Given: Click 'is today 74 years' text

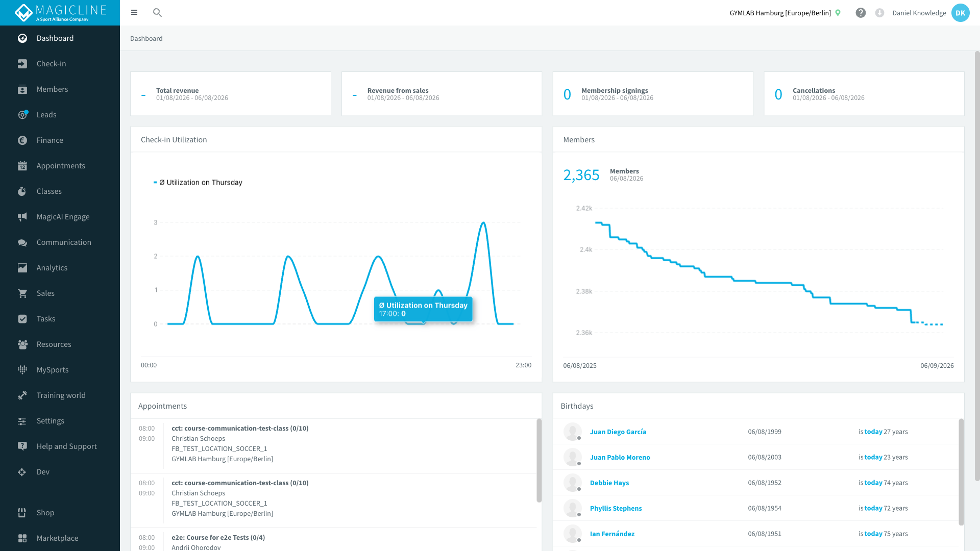Looking at the screenshot, I should 883,483.
